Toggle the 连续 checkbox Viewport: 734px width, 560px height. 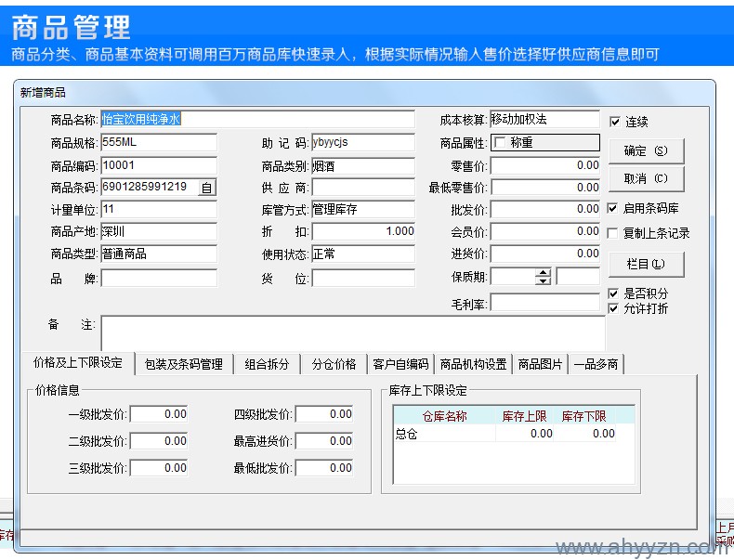click(615, 122)
